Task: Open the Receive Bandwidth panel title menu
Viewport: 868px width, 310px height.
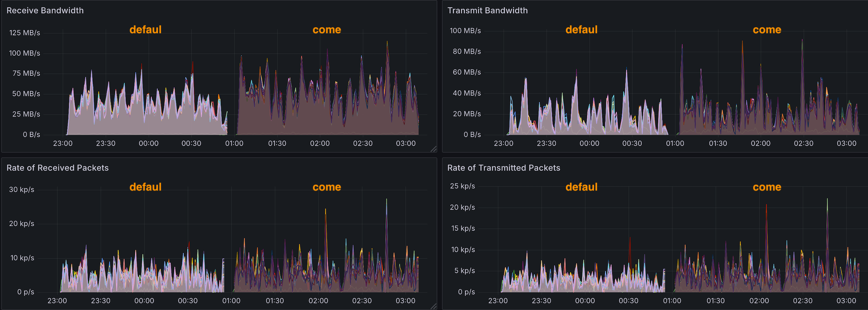Action: (45, 11)
